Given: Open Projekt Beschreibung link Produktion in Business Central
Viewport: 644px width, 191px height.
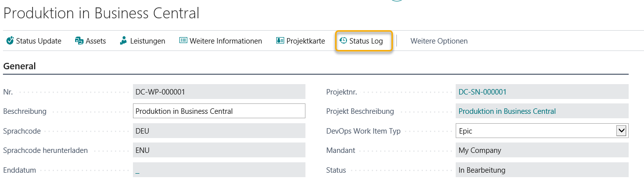Looking at the screenshot, I should (507, 111).
